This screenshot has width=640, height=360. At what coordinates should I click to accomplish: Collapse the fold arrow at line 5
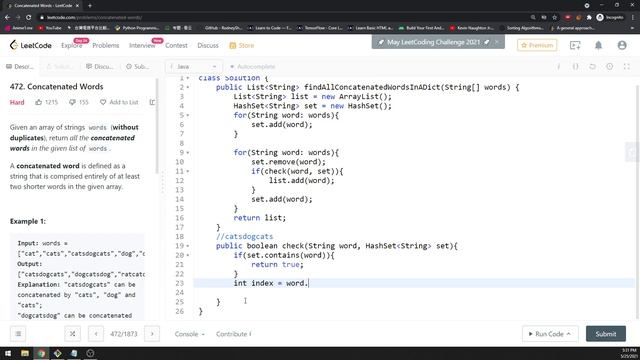click(188, 115)
